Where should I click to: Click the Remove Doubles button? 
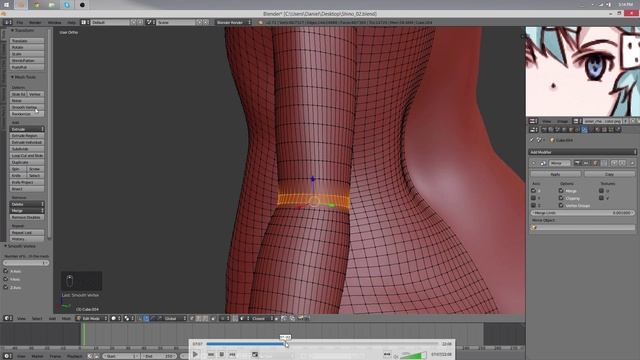click(27, 217)
